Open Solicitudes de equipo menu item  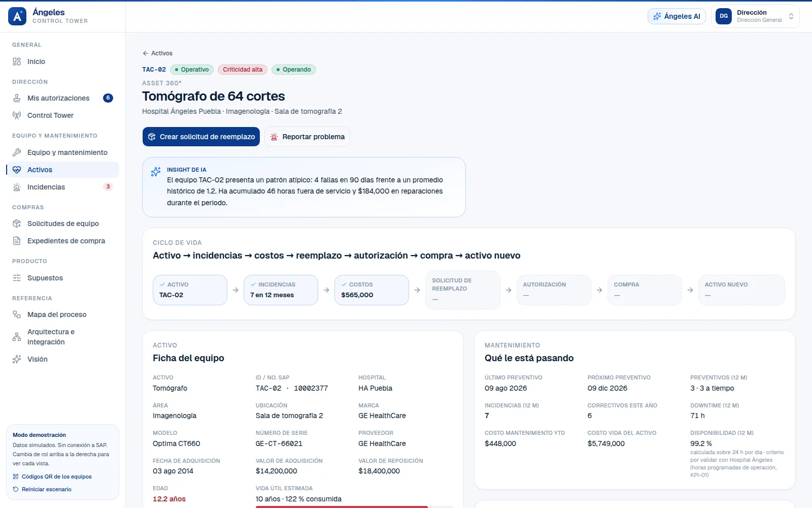[x=62, y=224]
